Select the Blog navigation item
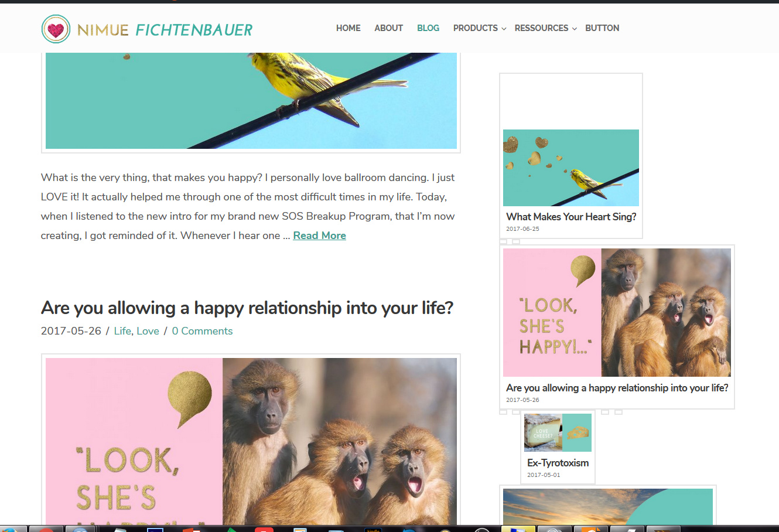 coord(428,28)
